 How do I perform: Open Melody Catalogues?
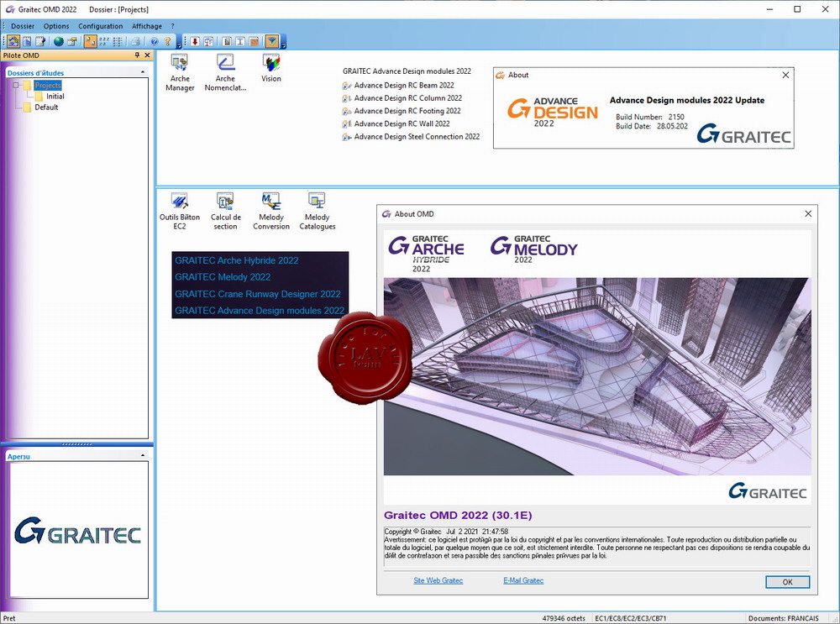coord(318,212)
